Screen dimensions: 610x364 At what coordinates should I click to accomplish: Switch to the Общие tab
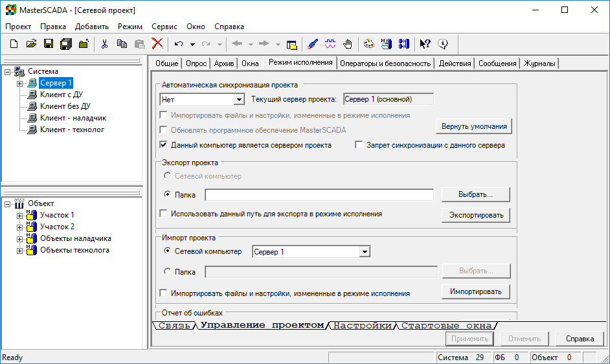point(167,63)
